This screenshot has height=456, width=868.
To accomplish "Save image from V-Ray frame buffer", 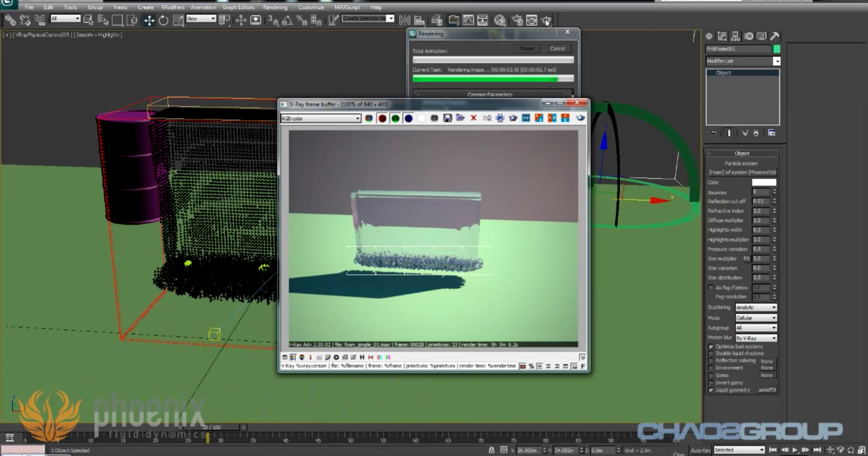I will coord(447,118).
